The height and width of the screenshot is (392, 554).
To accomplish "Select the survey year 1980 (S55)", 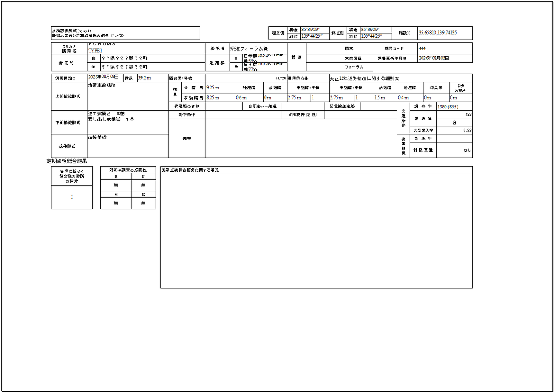I will point(448,106).
